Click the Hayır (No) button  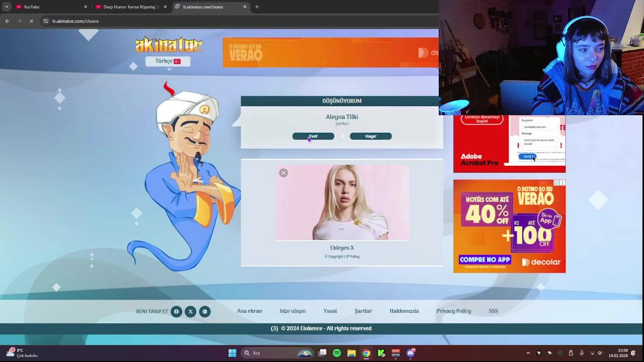(x=371, y=136)
